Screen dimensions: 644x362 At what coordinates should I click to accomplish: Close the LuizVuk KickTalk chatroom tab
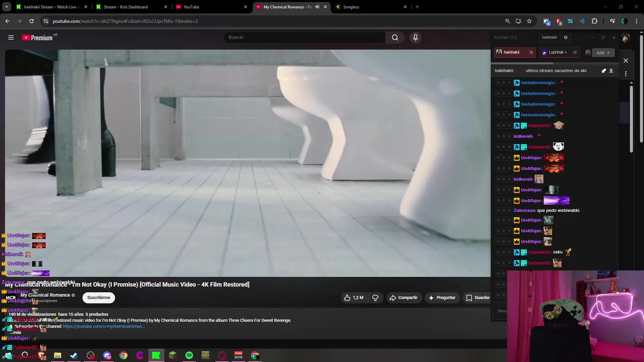pos(575,52)
